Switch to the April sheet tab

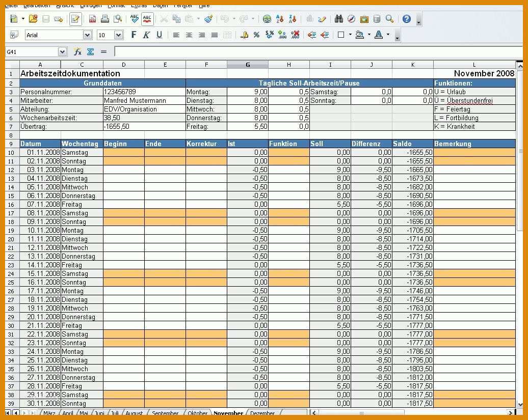coord(68,413)
